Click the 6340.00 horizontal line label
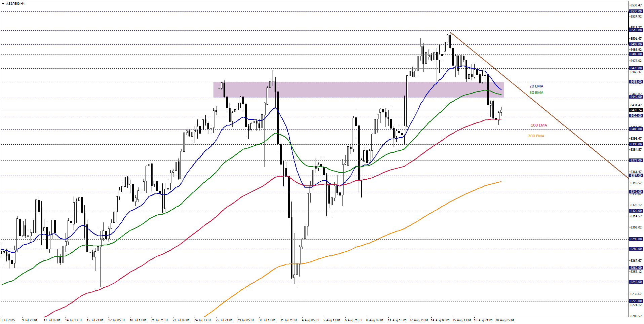This screenshot has height=324, width=644. coord(636,192)
